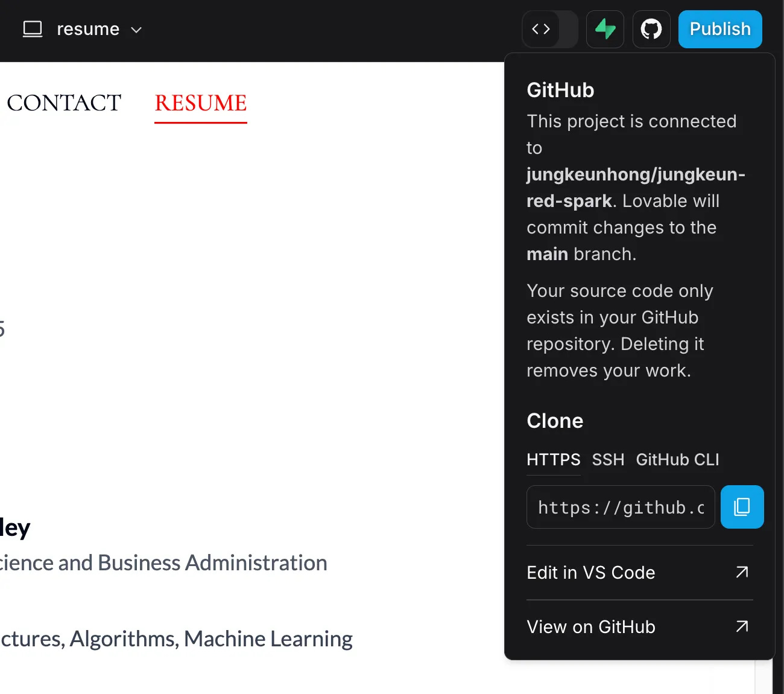The height and width of the screenshot is (694, 784).
Task: Select the SSH clone tab
Action: (608, 460)
